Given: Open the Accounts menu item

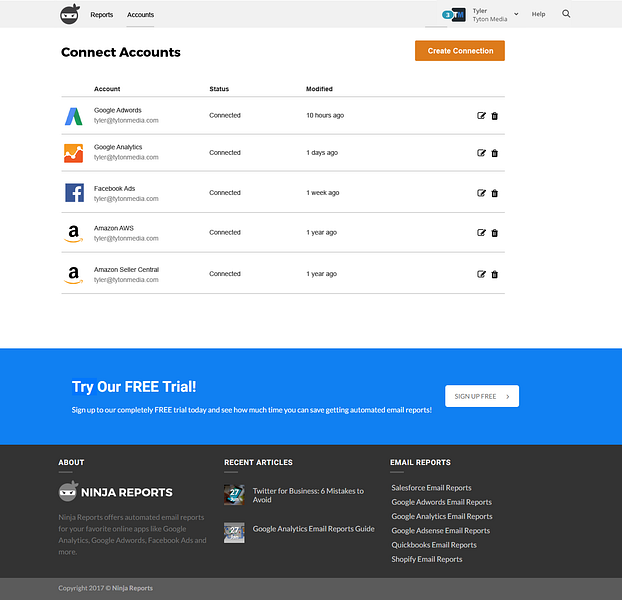Looking at the screenshot, I should 140,15.
